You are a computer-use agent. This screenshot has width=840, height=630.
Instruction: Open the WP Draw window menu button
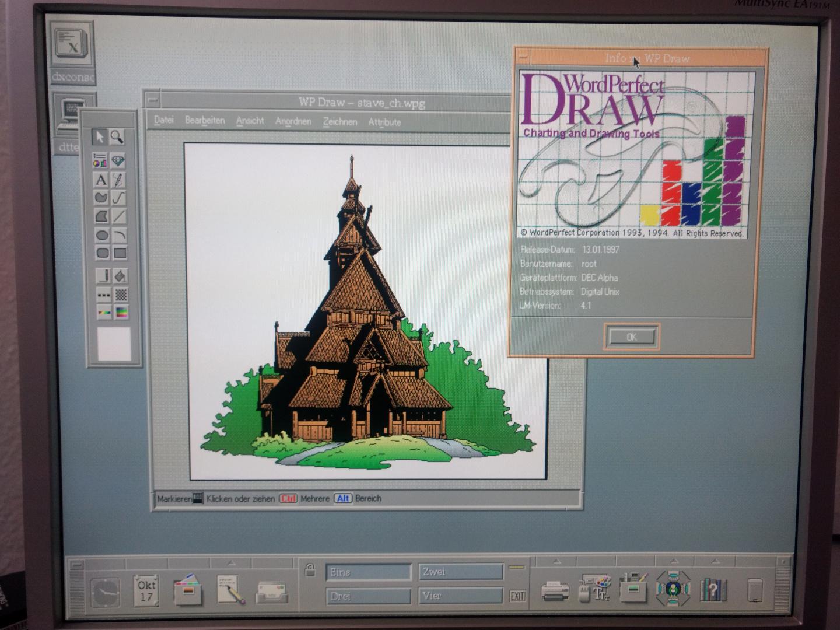coord(153,100)
